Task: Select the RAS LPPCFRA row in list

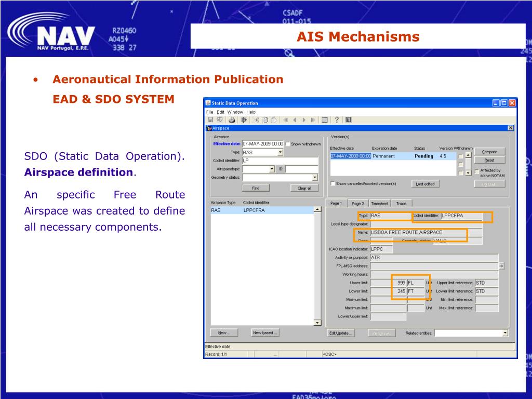Action: pos(262,210)
